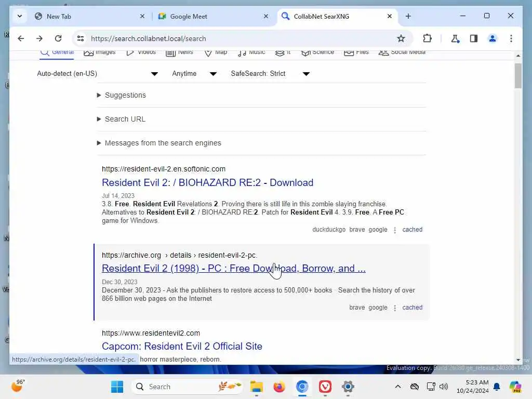Switch to Map search category
The image size is (532, 399).
tap(216, 52)
